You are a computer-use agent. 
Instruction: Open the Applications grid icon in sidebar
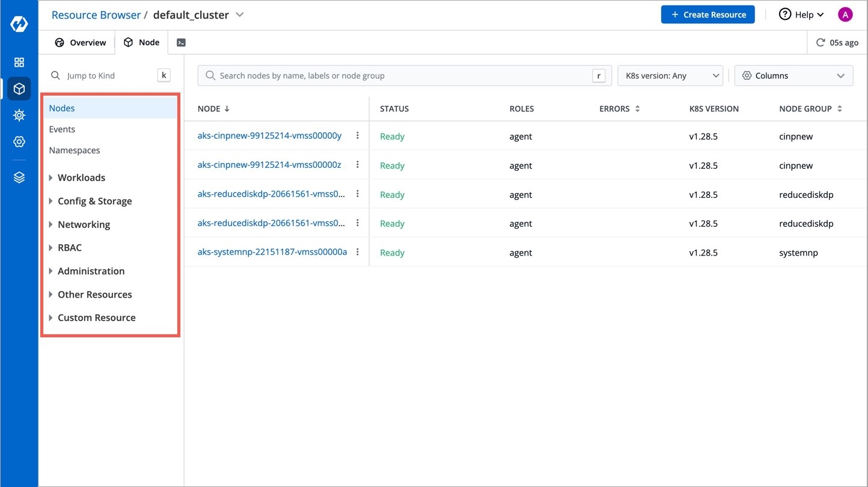19,63
